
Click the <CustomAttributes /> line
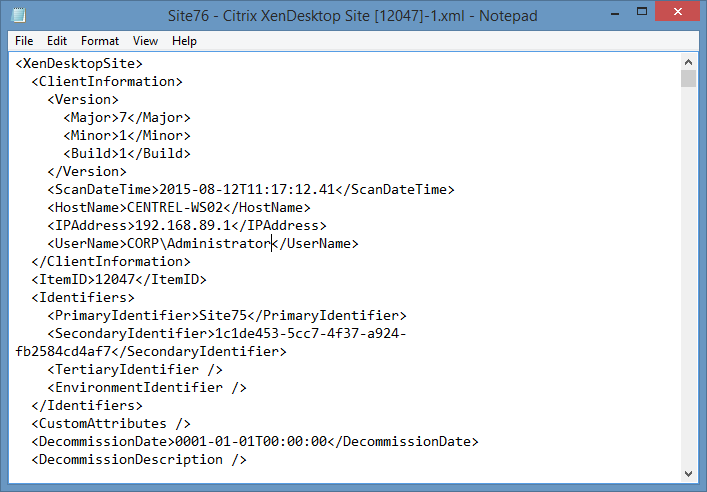(x=111, y=424)
